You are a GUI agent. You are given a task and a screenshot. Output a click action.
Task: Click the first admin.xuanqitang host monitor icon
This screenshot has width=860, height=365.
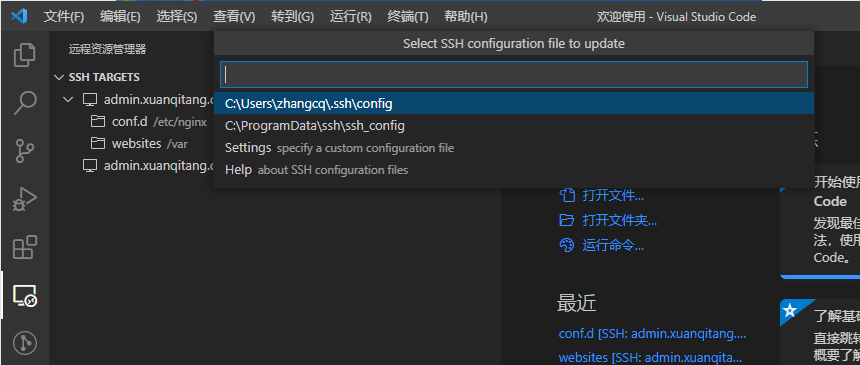click(x=89, y=100)
